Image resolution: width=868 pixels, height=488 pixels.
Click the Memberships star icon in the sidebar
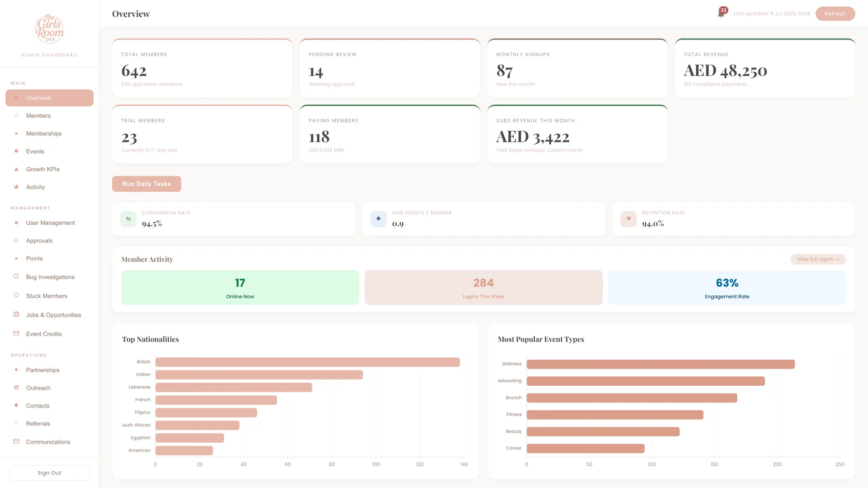pyautogui.click(x=16, y=134)
